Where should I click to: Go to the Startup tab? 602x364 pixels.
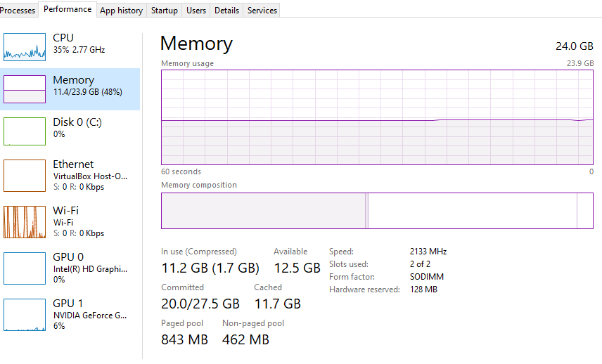[164, 11]
